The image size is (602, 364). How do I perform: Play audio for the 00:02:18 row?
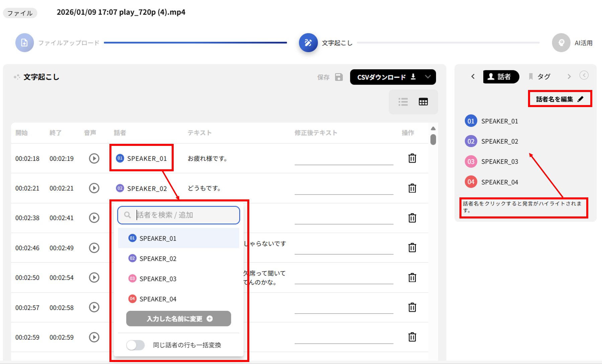(x=94, y=158)
